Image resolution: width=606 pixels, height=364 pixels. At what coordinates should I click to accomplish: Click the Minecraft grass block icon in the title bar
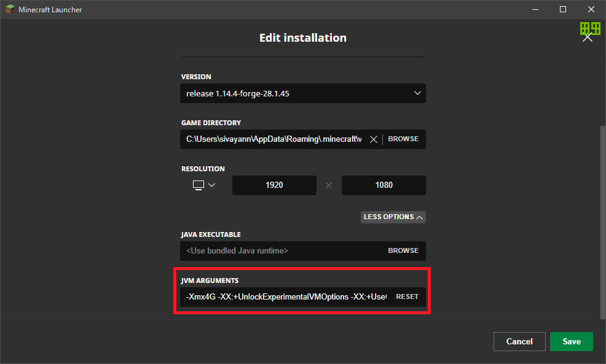(x=10, y=9)
